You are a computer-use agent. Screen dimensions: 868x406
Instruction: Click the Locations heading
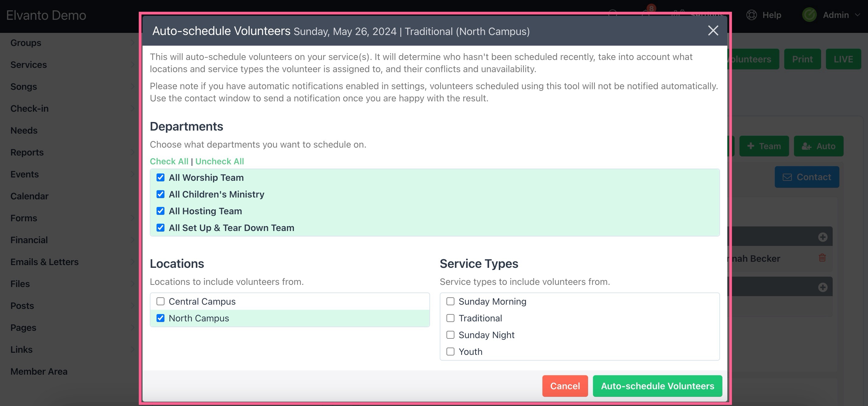click(x=177, y=264)
